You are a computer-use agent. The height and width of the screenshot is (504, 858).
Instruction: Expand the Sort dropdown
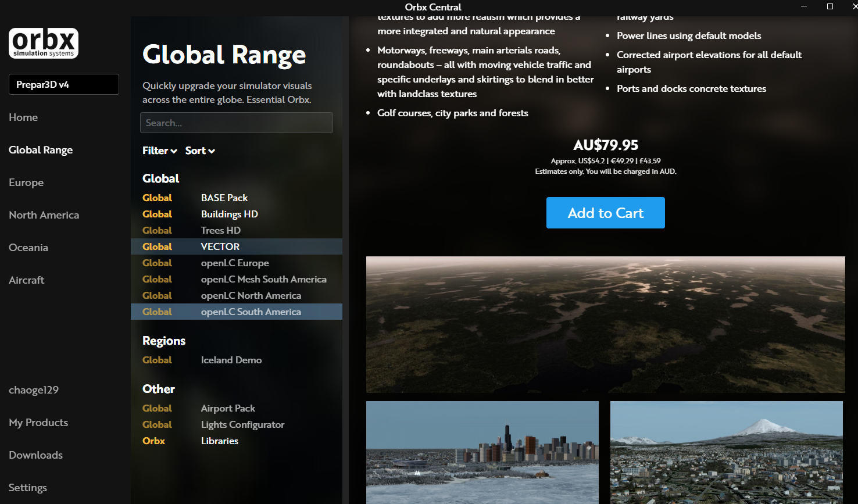pos(200,151)
